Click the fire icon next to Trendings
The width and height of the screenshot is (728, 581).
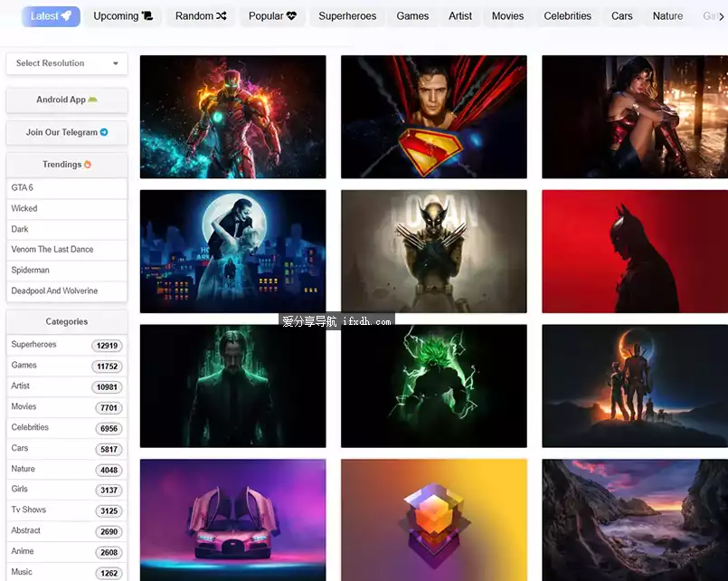(88, 165)
